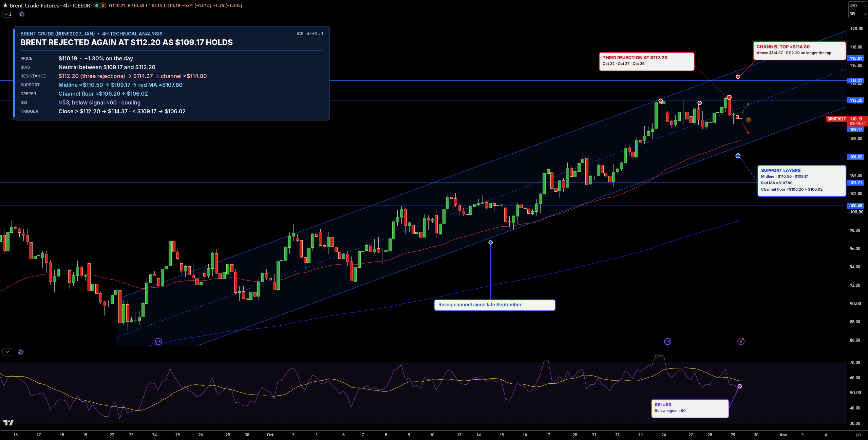Open the BBL unit dropdown
Viewport: 868px width, 440px height.
(857, 14)
